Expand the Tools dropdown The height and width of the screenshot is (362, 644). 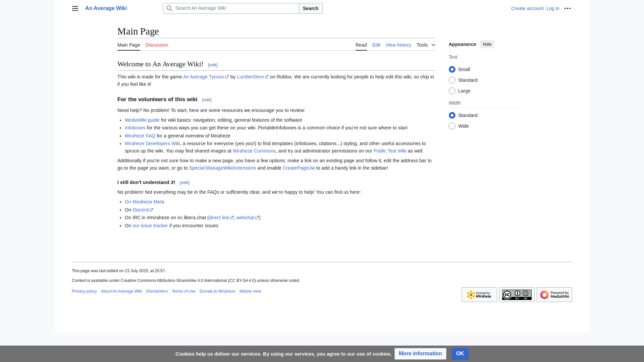[x=426, y=45]
